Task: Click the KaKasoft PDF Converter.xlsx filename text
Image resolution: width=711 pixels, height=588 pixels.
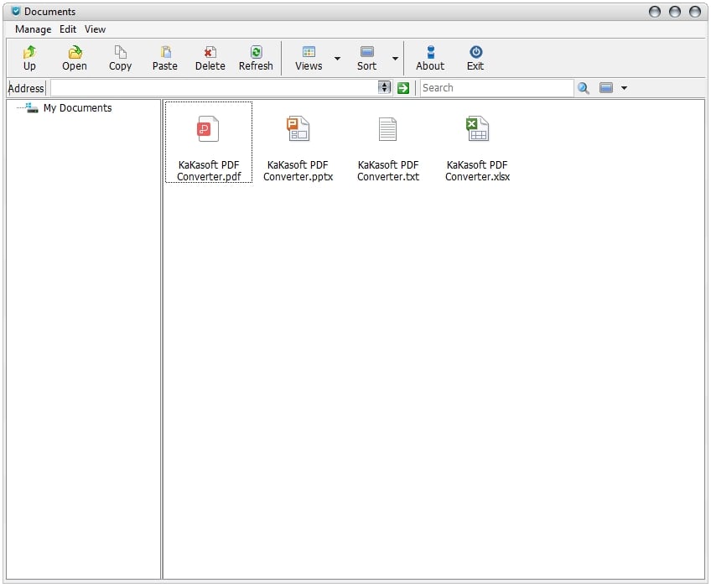Action: click(x=477, y=170)
